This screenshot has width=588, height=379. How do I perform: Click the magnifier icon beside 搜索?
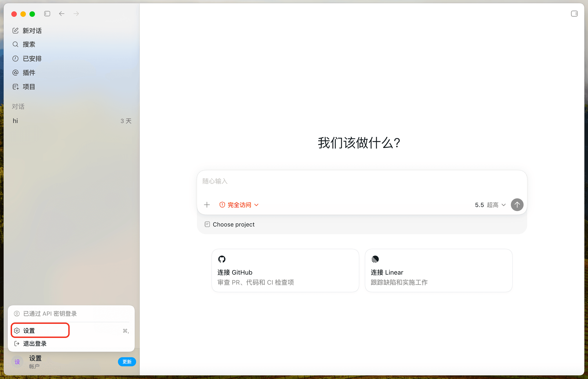click(15, 44)
